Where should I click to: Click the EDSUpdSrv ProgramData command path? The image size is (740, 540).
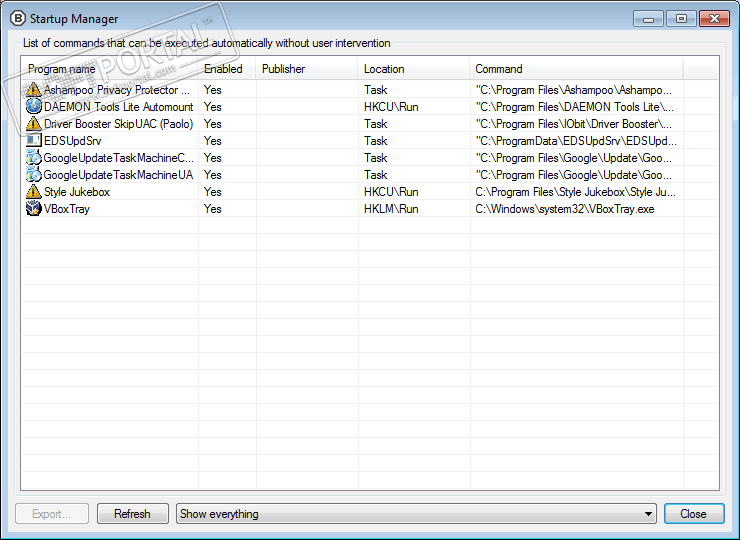pos(576,141)
